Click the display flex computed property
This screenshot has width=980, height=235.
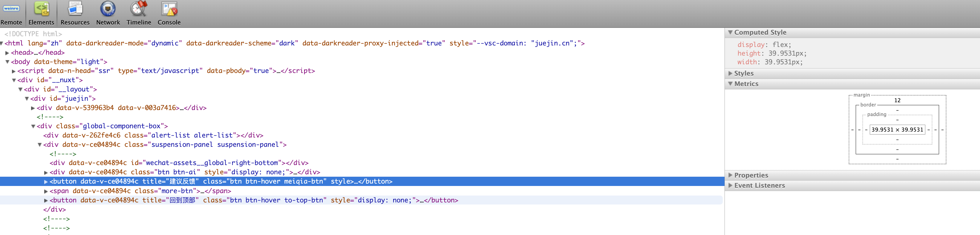point(764,45)
